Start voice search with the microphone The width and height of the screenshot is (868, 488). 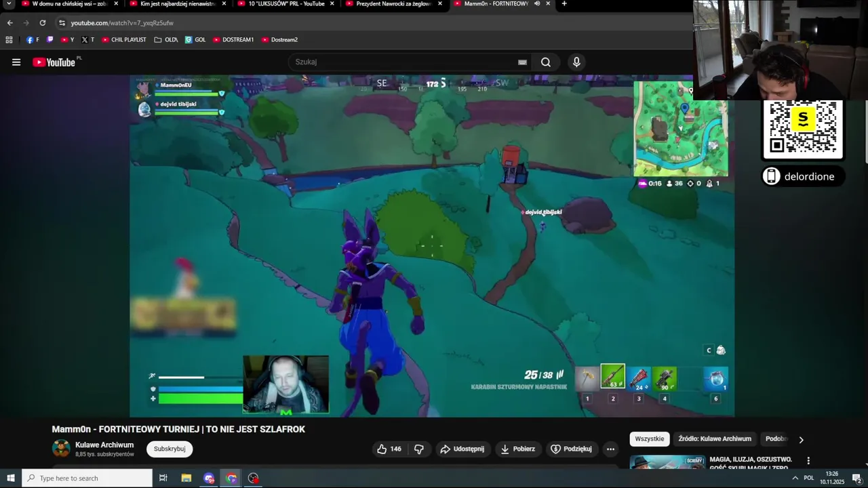point(576,62)
